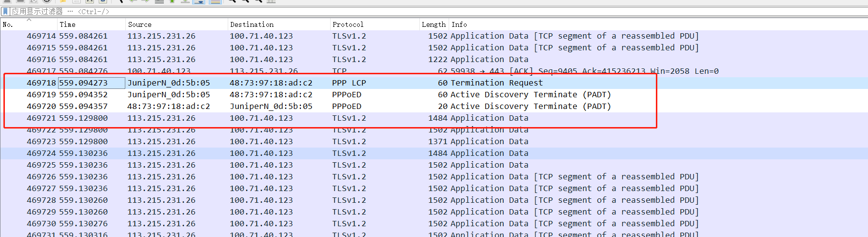Sort by the Protocol column header
Viewport: 868px width, 237px height.
[348, 24]
